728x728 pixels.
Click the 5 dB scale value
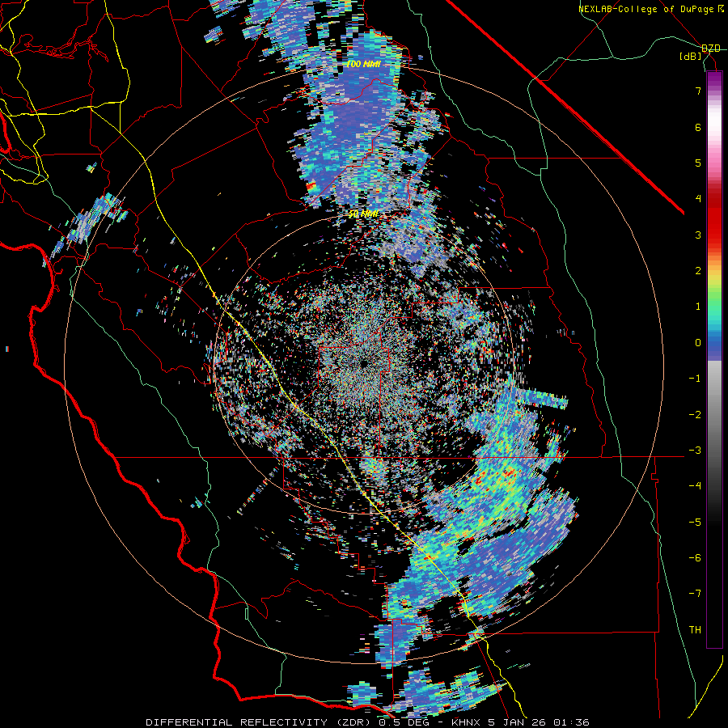point(698,163)
